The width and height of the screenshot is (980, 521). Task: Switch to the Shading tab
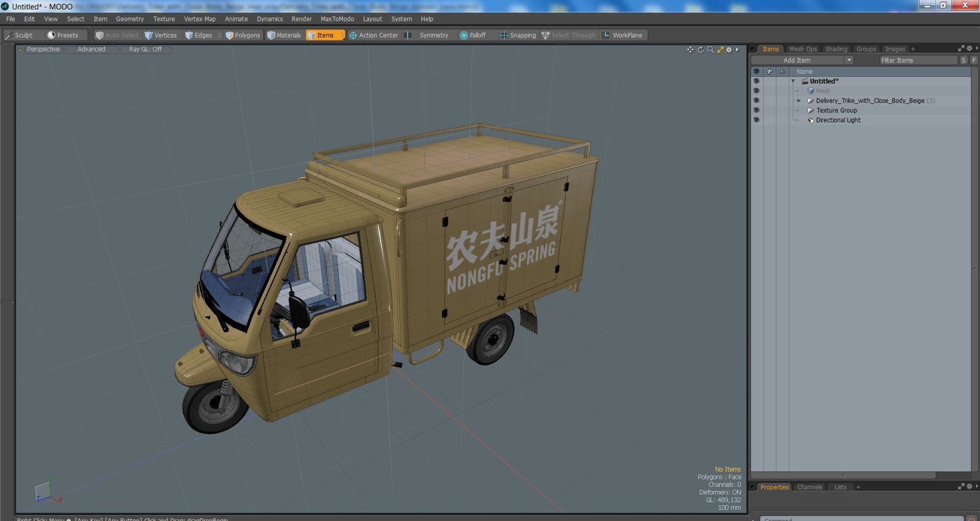836,49
